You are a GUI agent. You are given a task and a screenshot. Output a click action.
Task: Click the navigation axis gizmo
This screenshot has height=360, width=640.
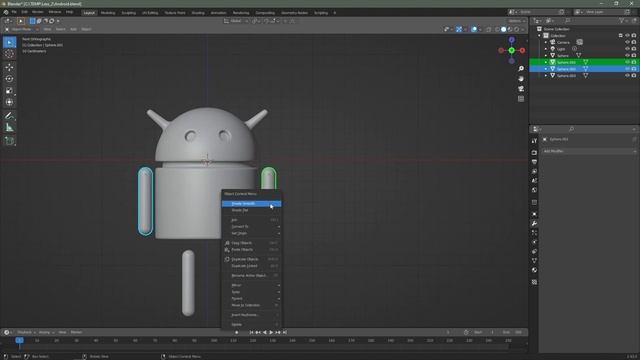coord(511,50)
